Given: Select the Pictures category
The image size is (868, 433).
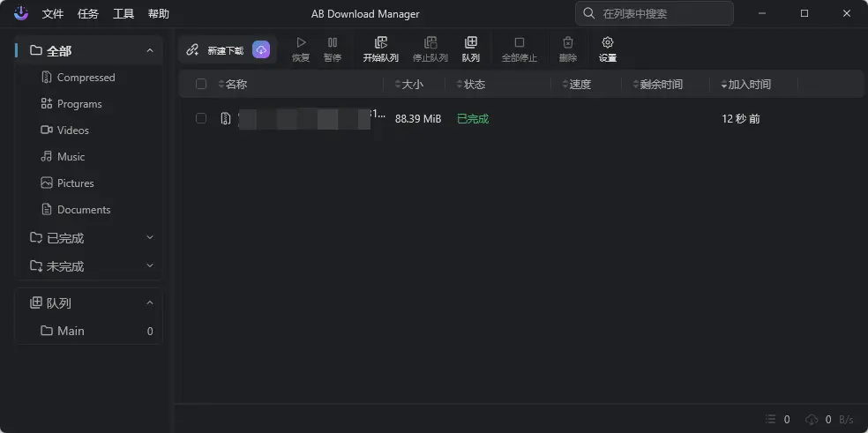Looking at the screenshot, I should click(88, 183).
